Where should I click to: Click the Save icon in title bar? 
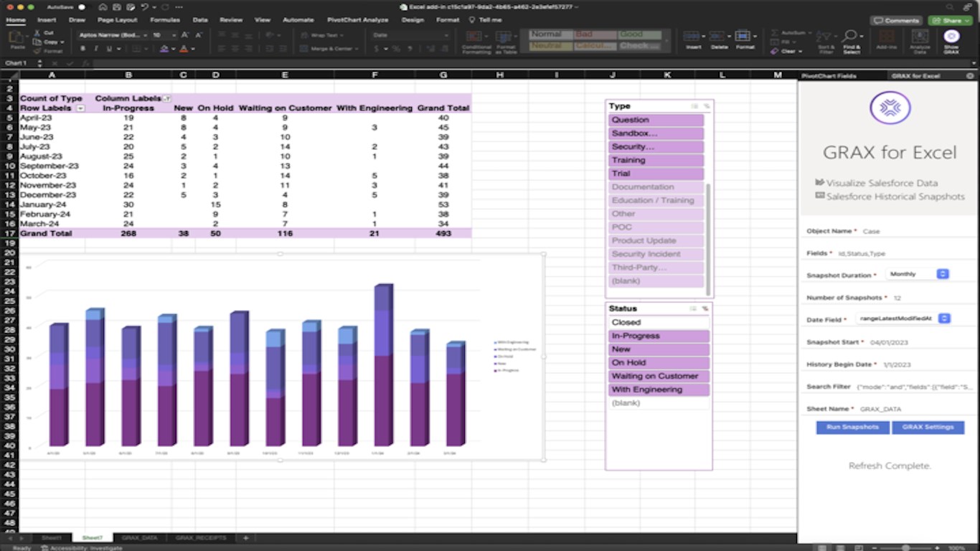pos(118,6)
